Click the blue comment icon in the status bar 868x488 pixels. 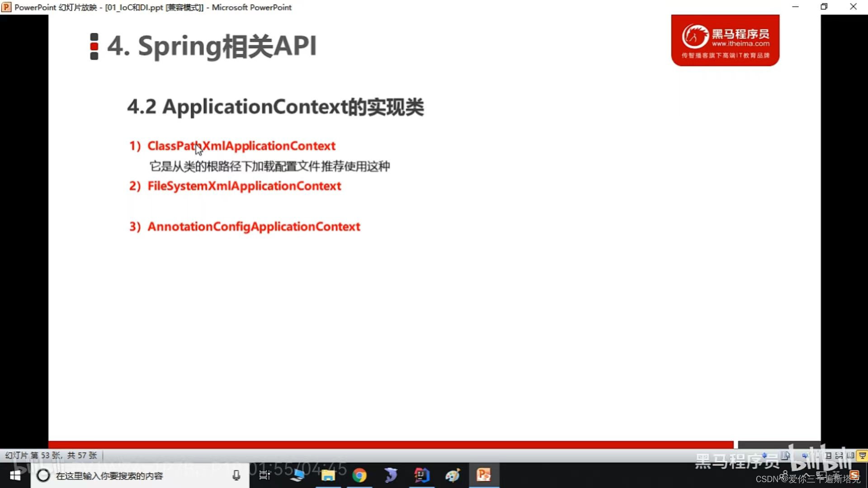[x=805, y=455]
